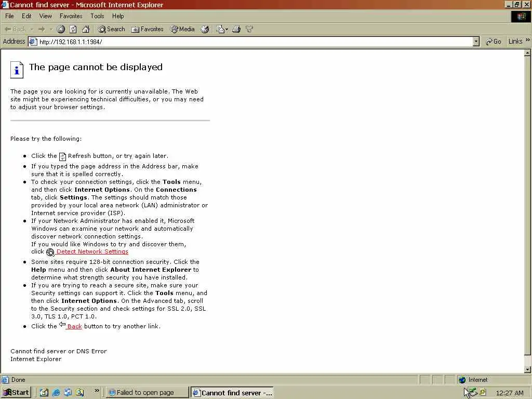Image resolution: width=532 pixels, height=399 pixels.
Task: Open the View menu
Action: click(x=46, y=16)
